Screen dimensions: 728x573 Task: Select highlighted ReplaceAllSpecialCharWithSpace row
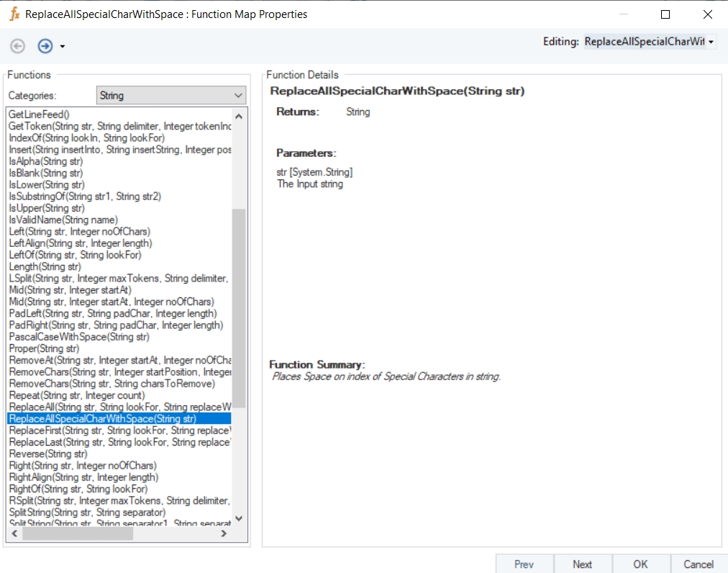point(119,419)
